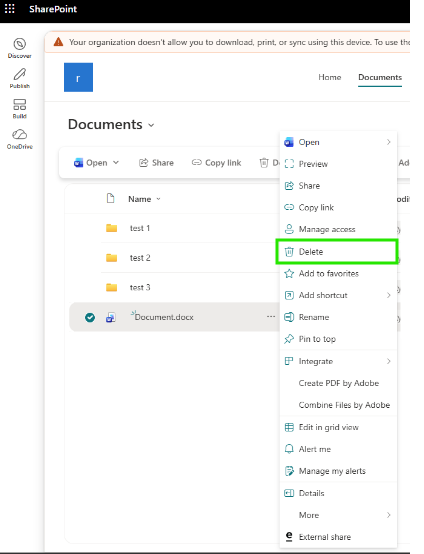
Task: Click Copy link in the toolbar
Action: (216, 163)
